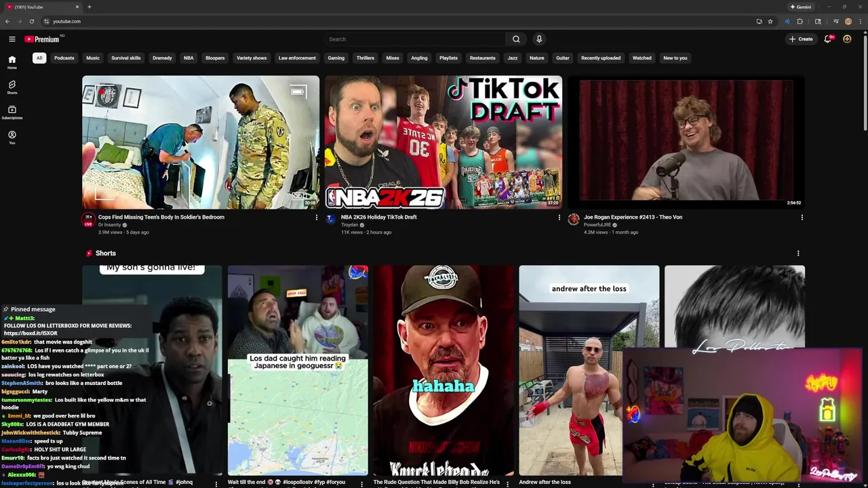Click the install app icon in address bar
This screenshot has width=868, height=488.
point(759,21)
